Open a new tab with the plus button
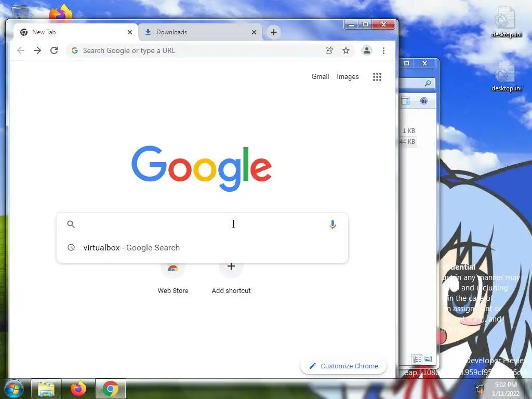The height and width of the screenshot is (399, 532). point(273,32)
